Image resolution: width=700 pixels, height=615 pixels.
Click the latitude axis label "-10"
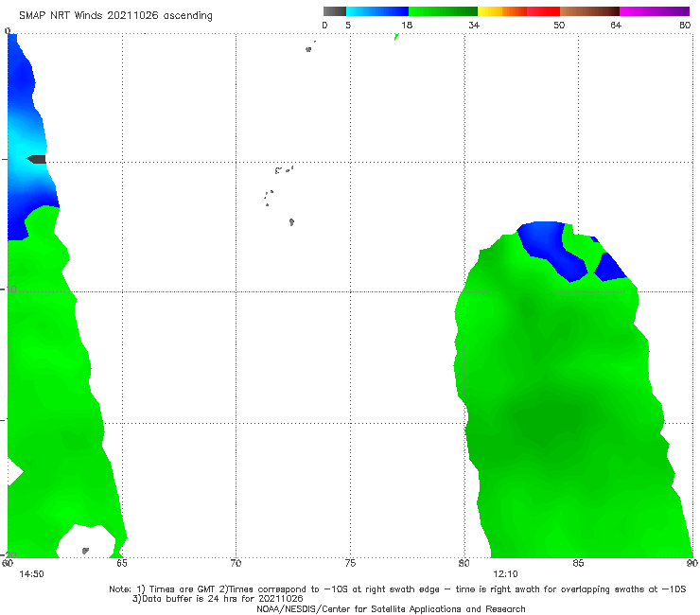tap(9, 290)
